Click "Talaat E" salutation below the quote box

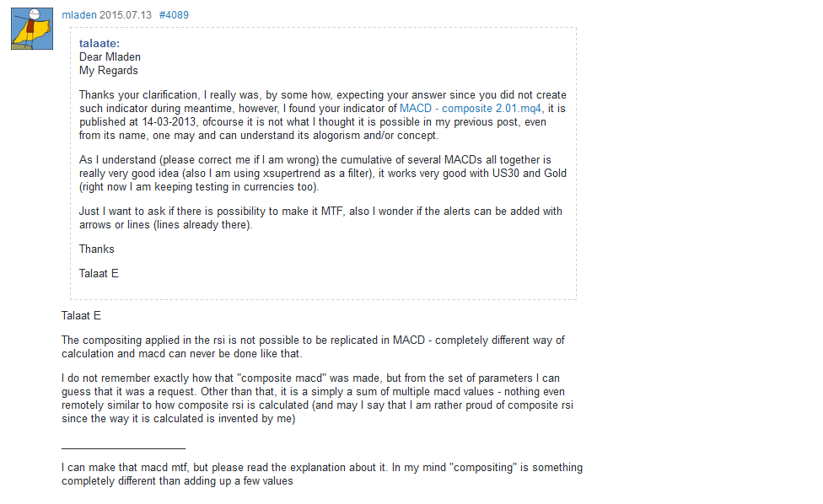tap(81, 316)
